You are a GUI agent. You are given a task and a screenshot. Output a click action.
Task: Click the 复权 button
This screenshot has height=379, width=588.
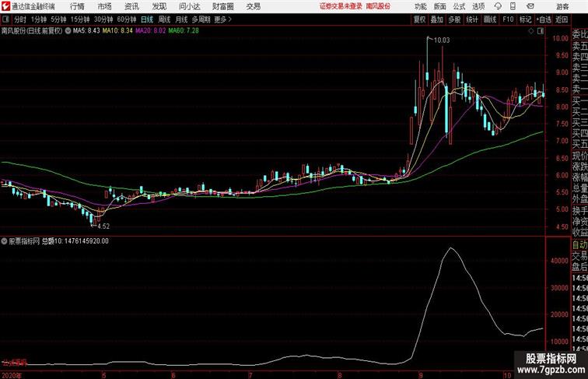419,19
